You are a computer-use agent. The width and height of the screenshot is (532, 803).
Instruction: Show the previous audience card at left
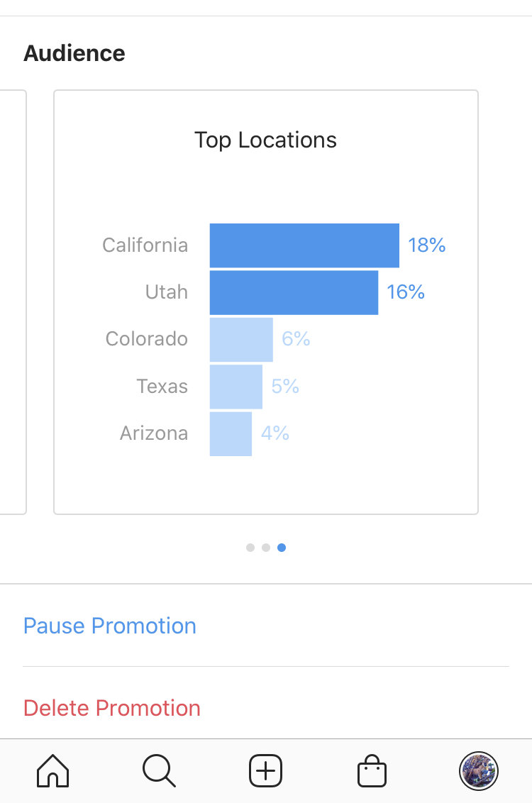(x=13, y=302)
